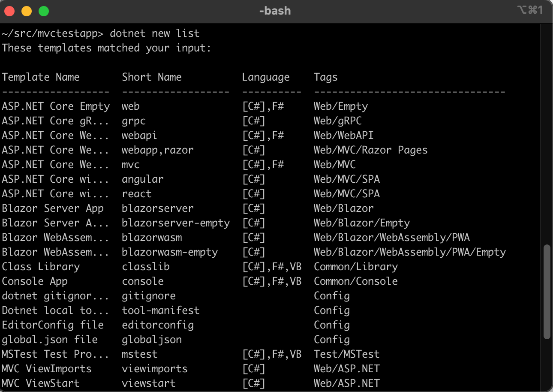Viewport: 553px width, 392px height.
Task: Click 'Class Library' template name
Action: [41, 267]
